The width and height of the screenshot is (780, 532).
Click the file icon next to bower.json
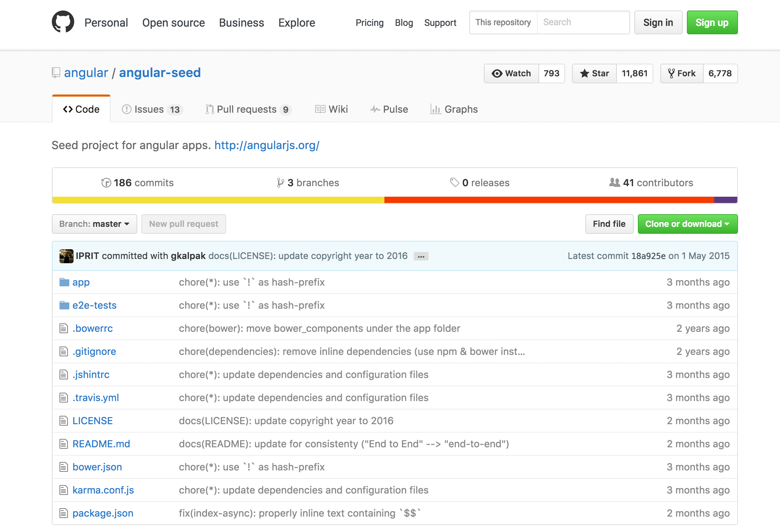[64, 467]
